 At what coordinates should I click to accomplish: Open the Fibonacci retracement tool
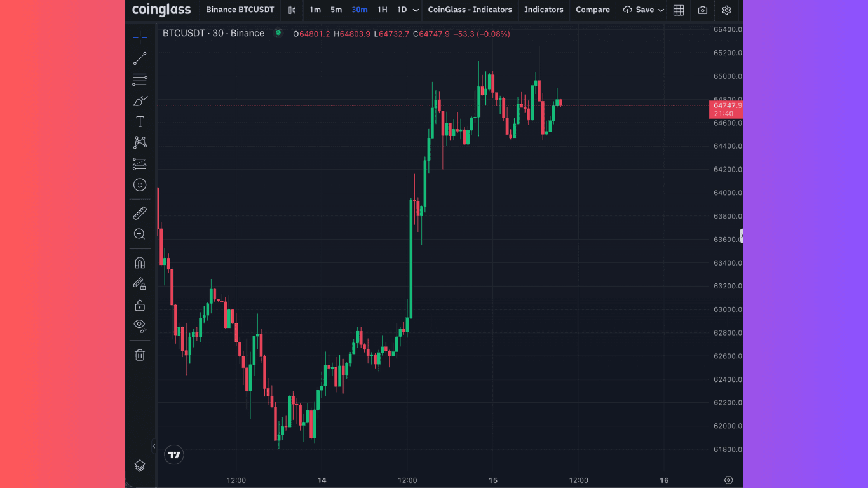coord(140,79)
